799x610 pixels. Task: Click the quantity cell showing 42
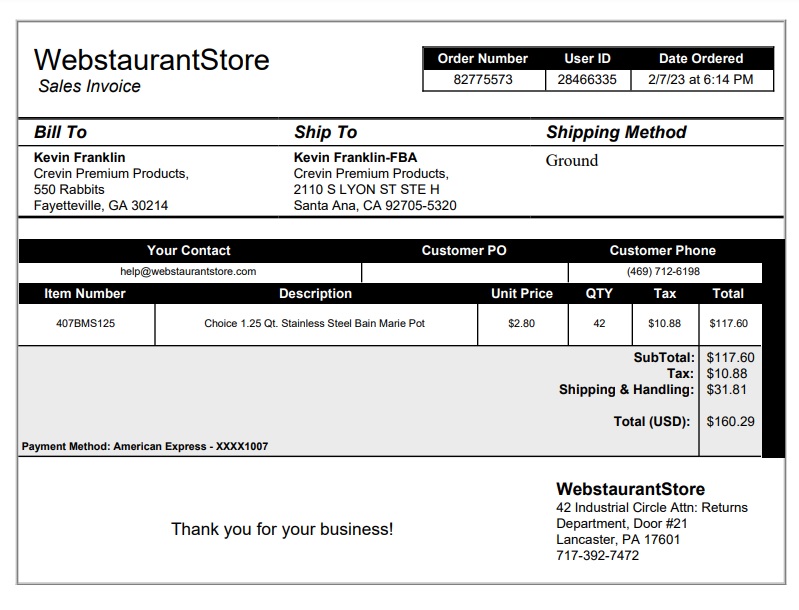coord(600,324)
